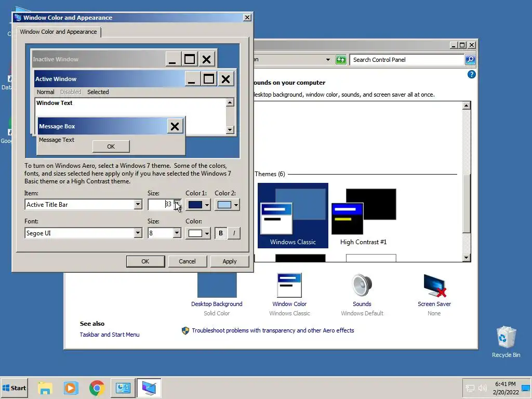Open the Color 2 light blue swatch dropdown
This screenshot has width=532, height=399.
pyautogui.click(x=228, y=205)
